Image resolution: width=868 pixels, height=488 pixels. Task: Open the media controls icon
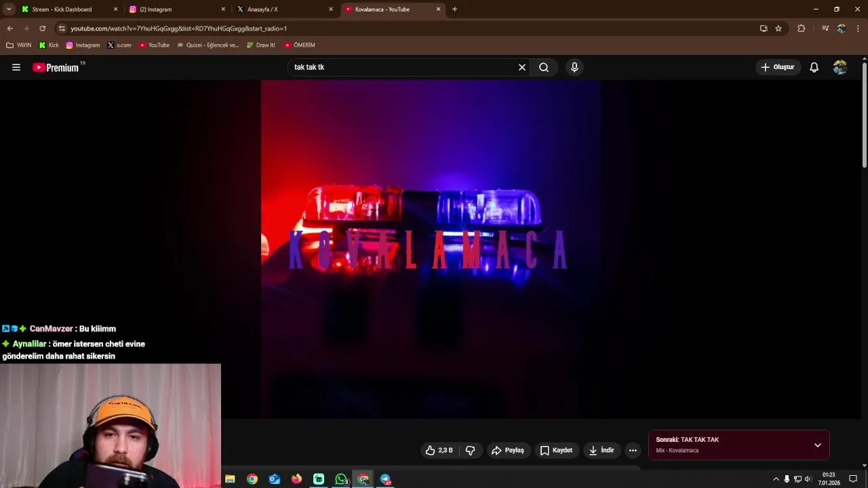(x=825, y=28)
